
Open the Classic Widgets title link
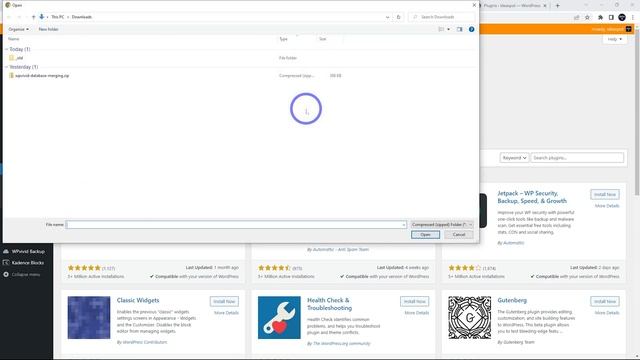pos(138,300)
